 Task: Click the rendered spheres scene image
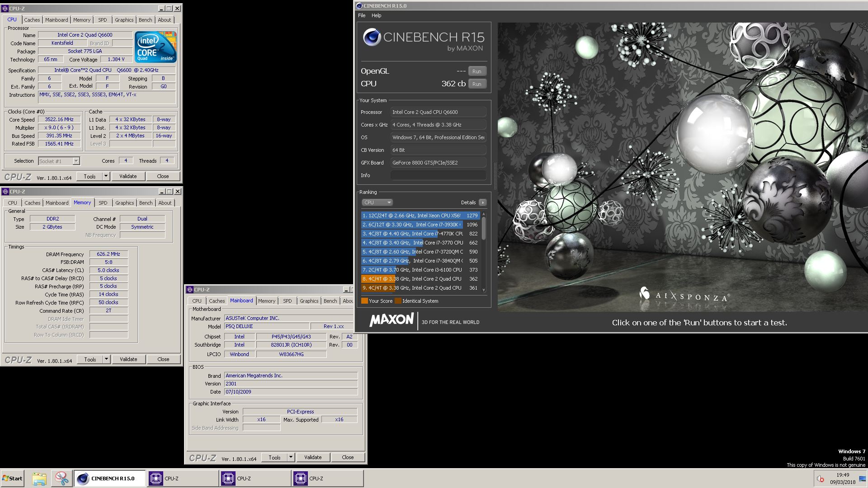pyautogui.click(x=682, y=167)
